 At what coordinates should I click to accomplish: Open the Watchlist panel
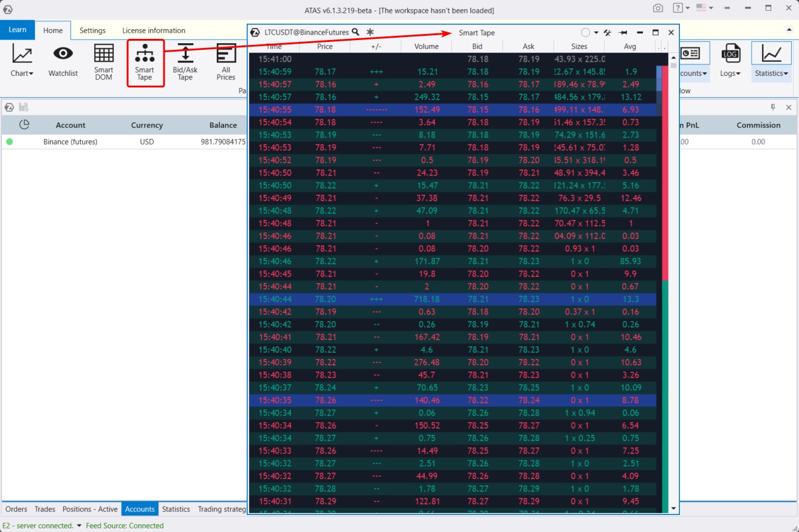click(x=63, y=62)
